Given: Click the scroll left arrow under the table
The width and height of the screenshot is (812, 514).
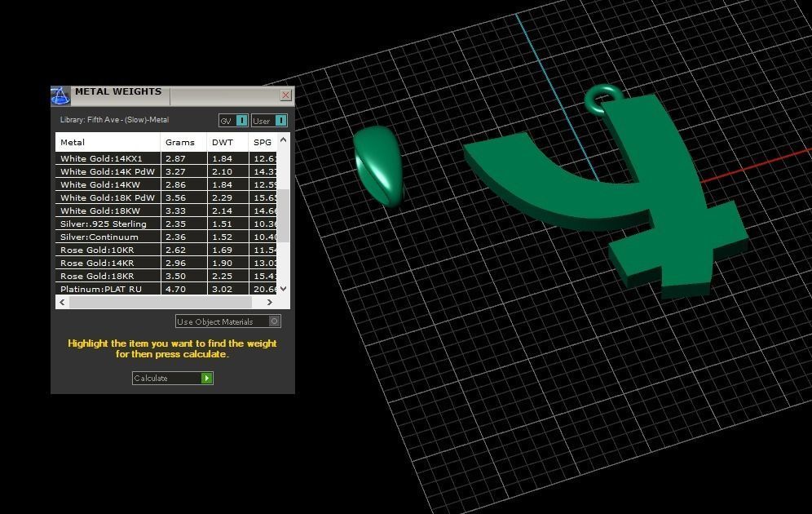Looking at the screenshot, I should pyautogui.click(x=62, y=302).
